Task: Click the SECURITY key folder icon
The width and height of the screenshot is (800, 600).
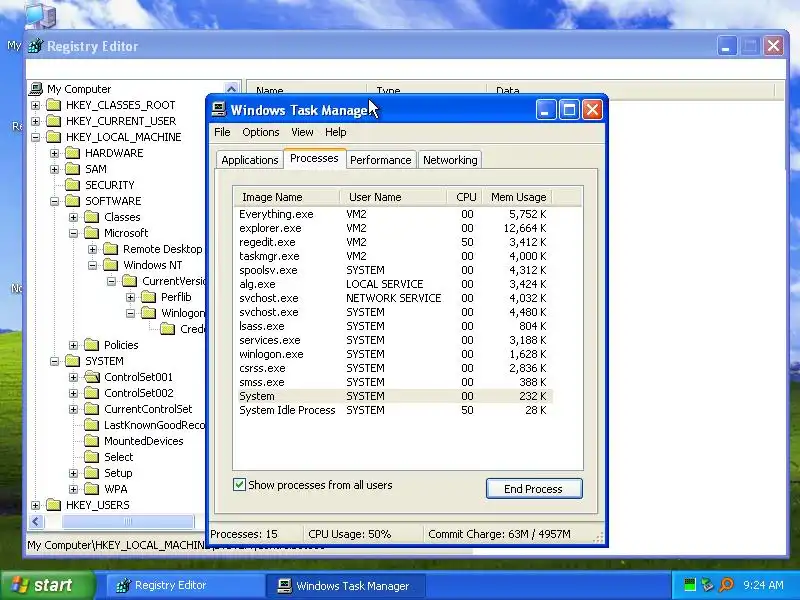Action: coord(72,185)
